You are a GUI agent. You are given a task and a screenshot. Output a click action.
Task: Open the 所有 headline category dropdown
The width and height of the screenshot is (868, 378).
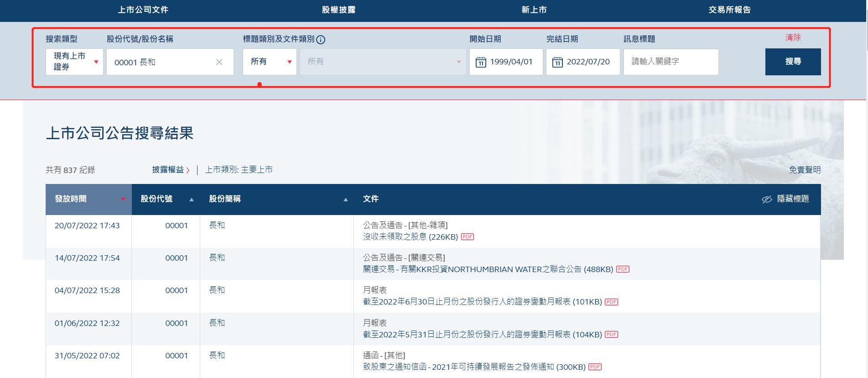(x=270, y=62)
